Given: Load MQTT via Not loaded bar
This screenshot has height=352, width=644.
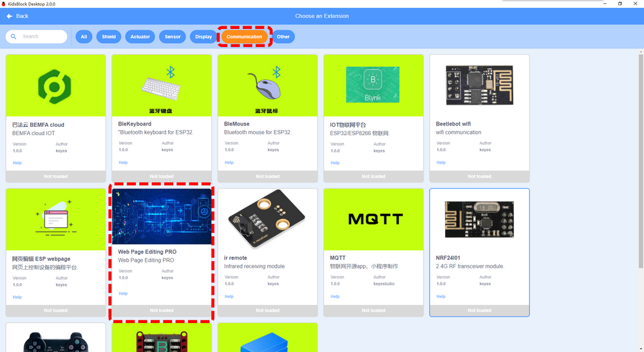Looking at the screenshot, I should (374, 311).
